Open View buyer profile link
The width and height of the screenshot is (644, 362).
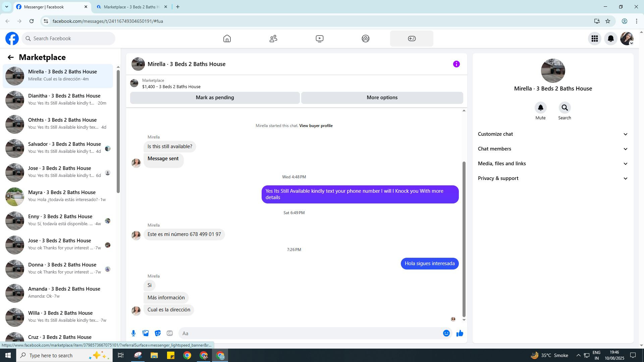[316, 126]
